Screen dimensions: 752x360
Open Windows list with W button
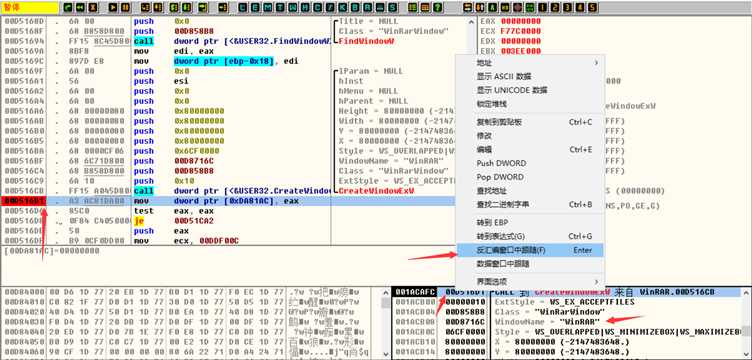(293, 7)
